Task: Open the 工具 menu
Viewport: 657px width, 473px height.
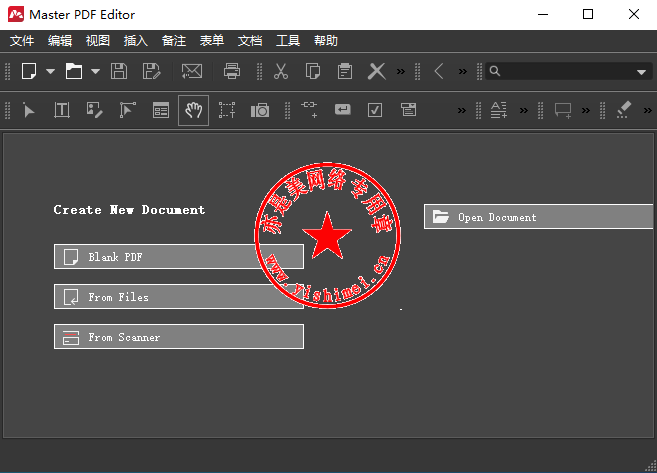Action: pyautogui.click(x=288, y=41)
